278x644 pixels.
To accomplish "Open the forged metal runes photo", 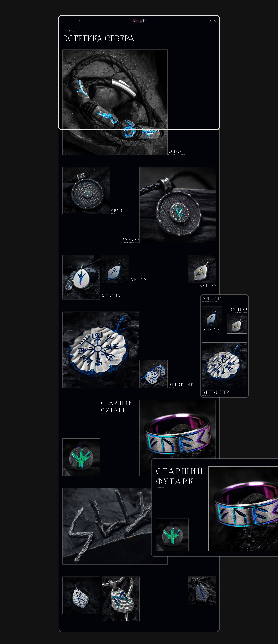I will click(107, 526).
